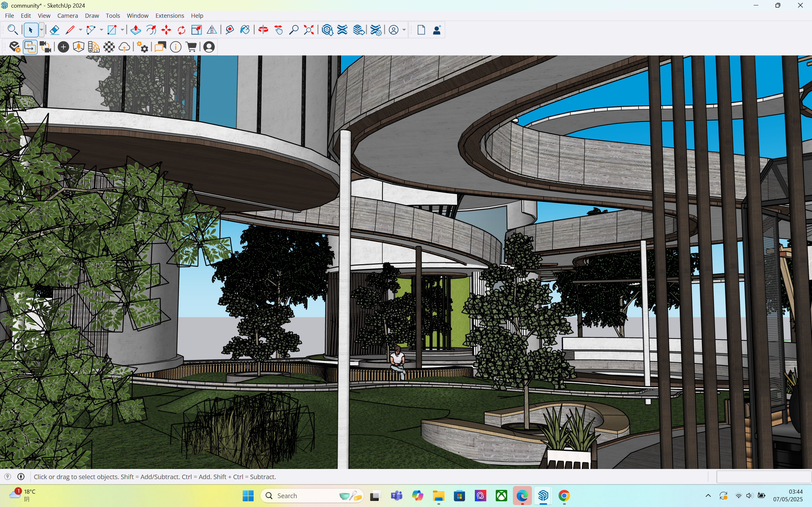Click the shopping cart button
Image resolution: width=812 pixels, height=507 pixels.
pos(191,47)
